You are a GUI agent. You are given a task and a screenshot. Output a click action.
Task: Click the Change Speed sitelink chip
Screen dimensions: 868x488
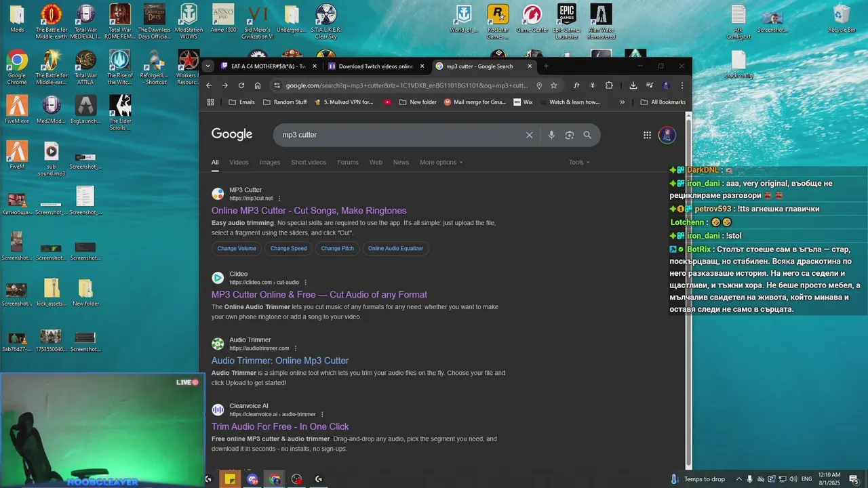pyautogui.click(x=289, y=249)
